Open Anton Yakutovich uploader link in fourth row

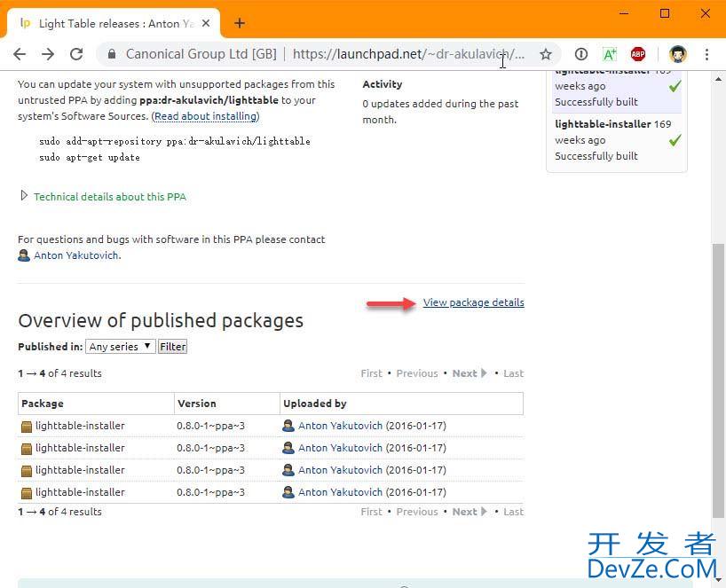coord(340,492)
